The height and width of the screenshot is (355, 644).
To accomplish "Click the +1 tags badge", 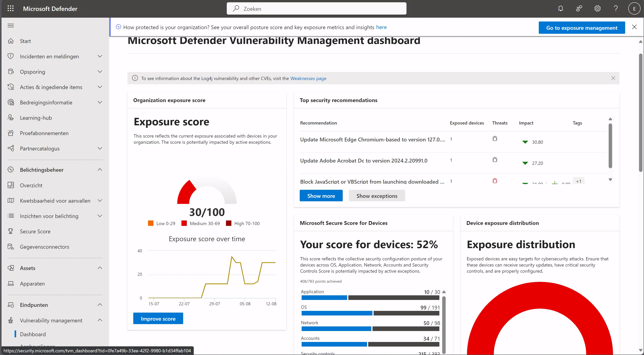I will [579, 181].
